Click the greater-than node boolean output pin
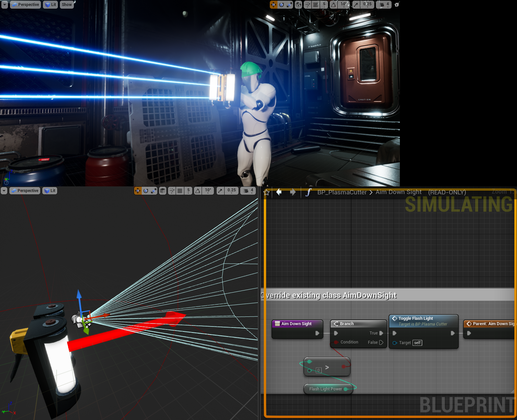517x420 pixels. point(343,366)
